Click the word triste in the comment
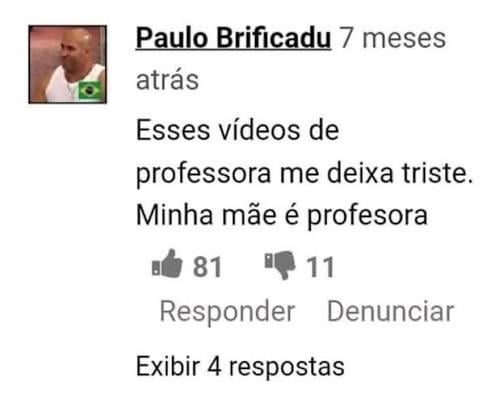The image size is (491, 407). coord(437,173)
